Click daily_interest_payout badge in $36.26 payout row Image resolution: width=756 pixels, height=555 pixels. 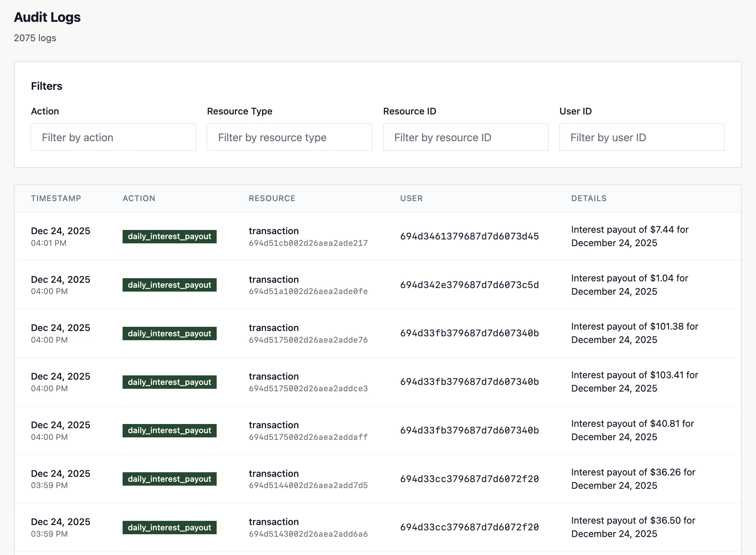[x=169, y=479]
